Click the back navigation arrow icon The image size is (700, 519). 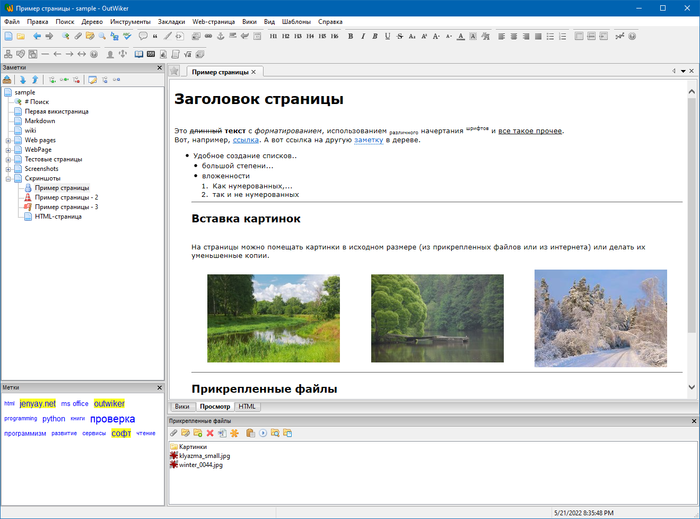coord(37,36)
